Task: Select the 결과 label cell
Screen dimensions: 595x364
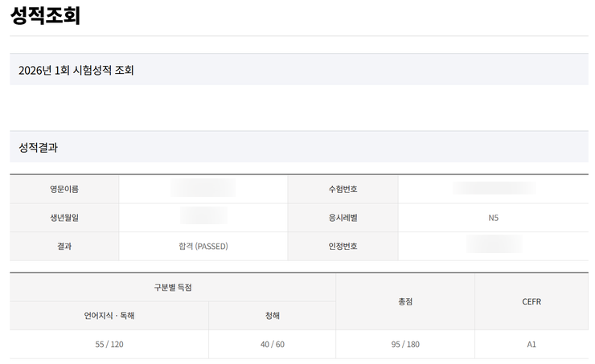Action: (x=64, y=246)
